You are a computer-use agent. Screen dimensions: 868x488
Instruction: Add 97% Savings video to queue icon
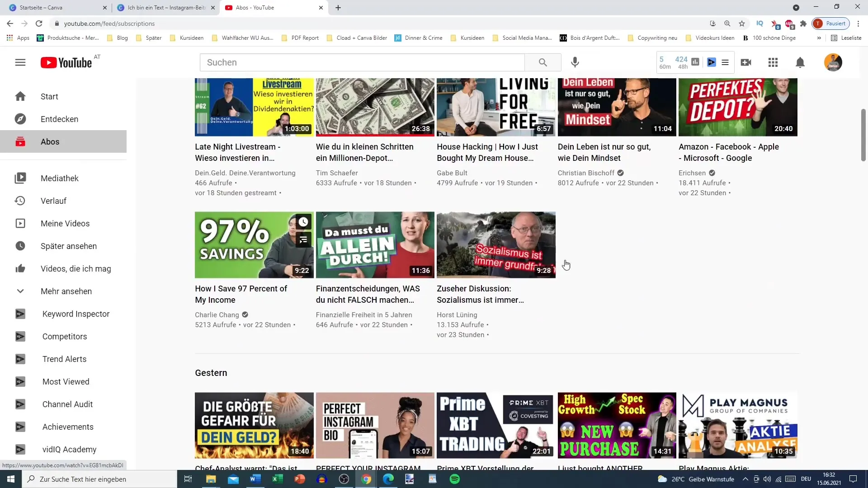pyautogui.click(x=303, y=239)
